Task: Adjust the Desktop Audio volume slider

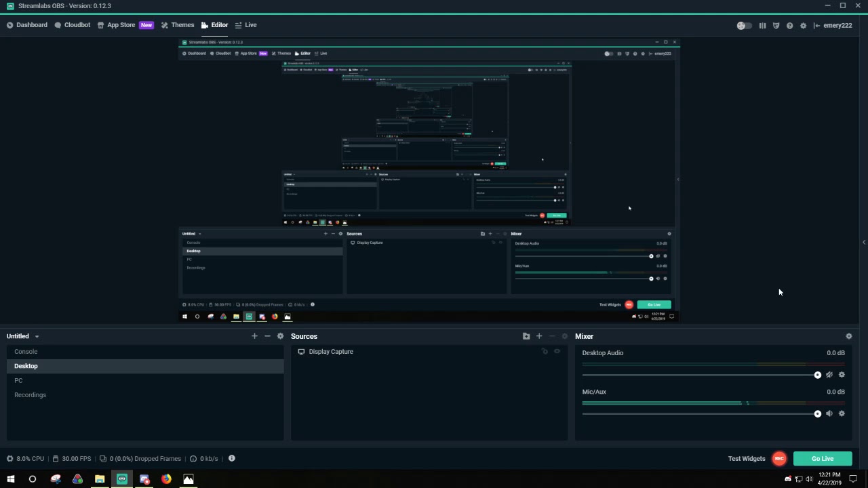Action: tap(701, 375)
